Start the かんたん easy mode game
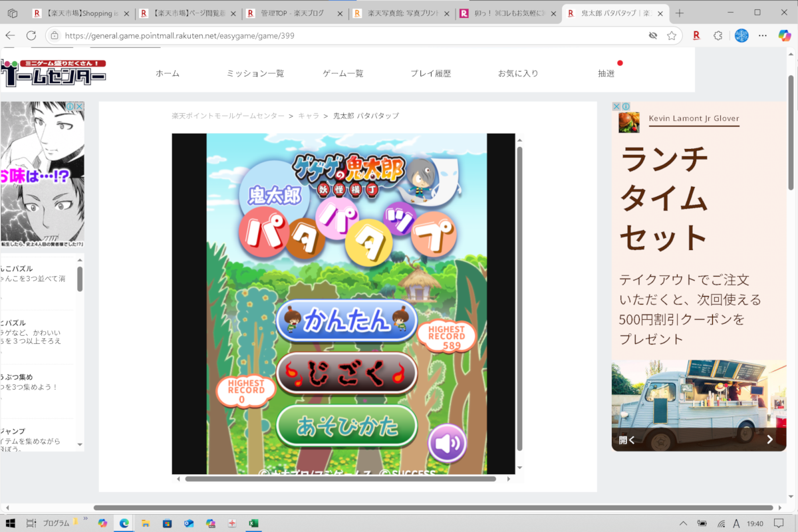This screenshot has height=532, width=798. click(x=346, y=321)
